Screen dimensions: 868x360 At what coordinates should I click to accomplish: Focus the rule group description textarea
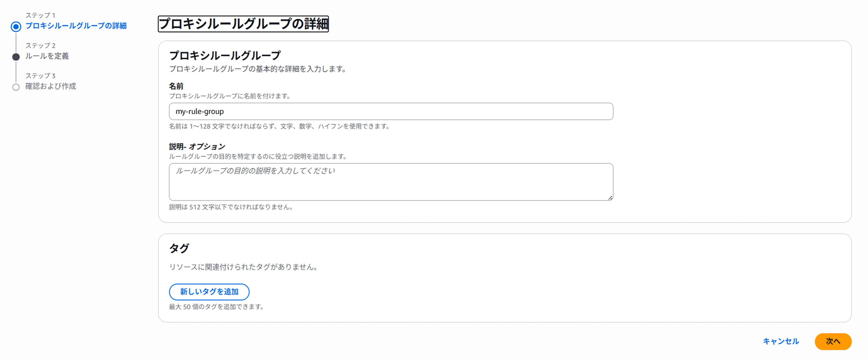[x=391, y=182]
